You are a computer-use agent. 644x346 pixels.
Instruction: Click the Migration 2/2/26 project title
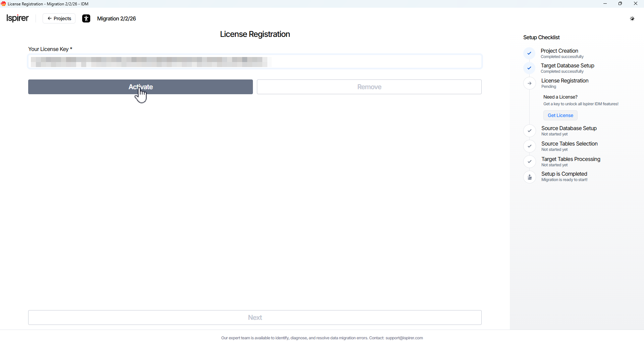coord(116,18)
